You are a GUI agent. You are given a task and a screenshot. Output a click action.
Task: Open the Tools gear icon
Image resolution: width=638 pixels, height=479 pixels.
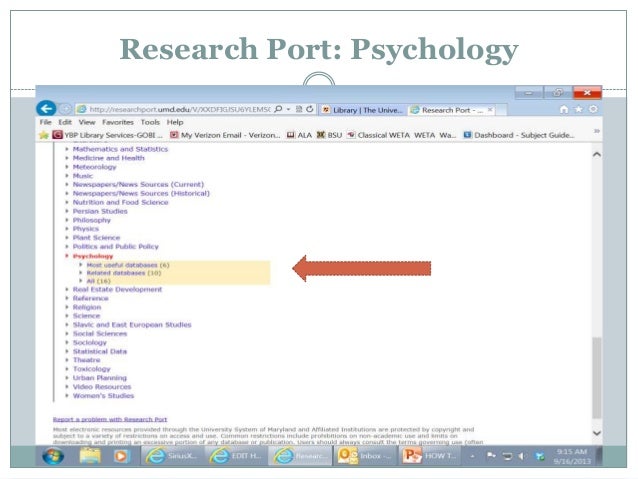click(x=593, y=109)
